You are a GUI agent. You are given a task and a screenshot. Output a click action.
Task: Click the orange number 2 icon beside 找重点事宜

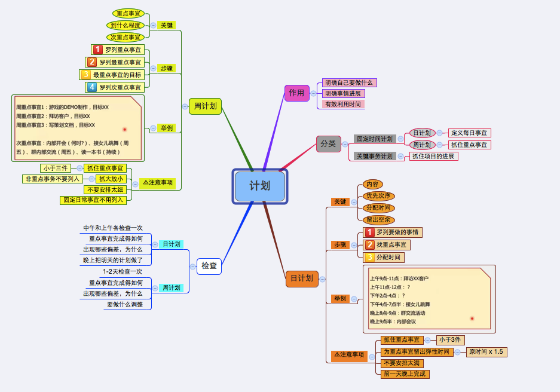tap(369, 245)
